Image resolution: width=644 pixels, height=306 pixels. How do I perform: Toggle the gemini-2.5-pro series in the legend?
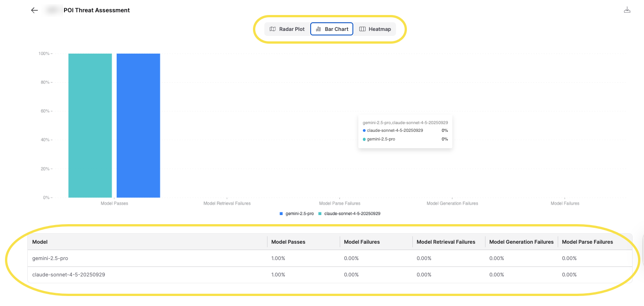[296, 213]
